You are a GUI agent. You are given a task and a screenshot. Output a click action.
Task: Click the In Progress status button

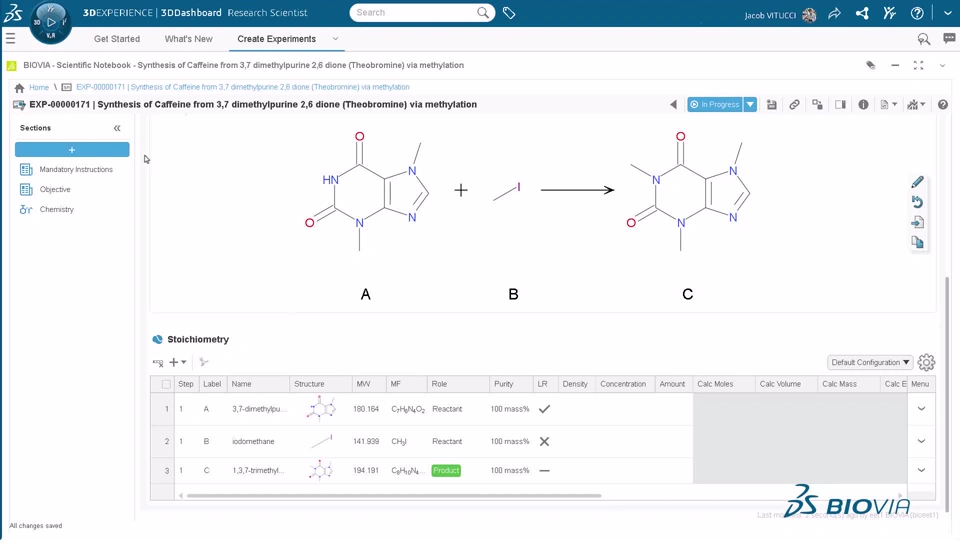pos(714,105)
